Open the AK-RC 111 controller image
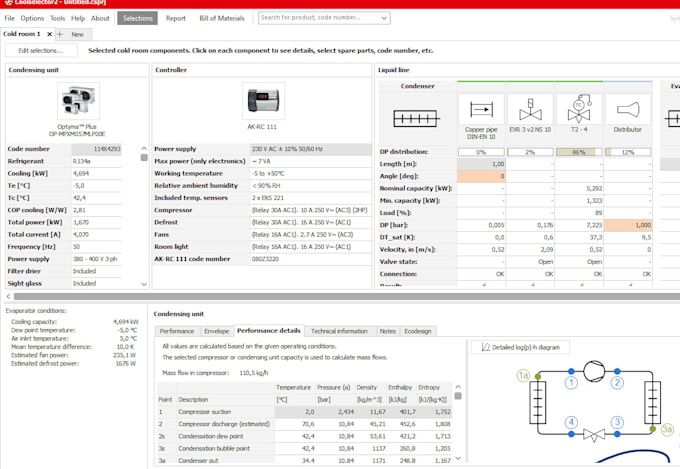Image resolution: width=680 pixels, height=469 pixels. [263, 101]
